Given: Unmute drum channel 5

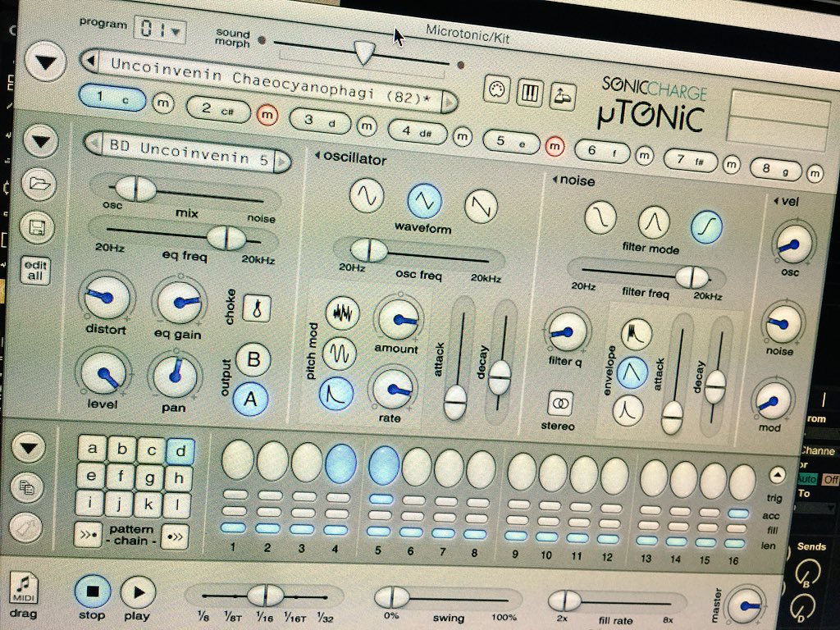Looking at the screenshot, I should pos(555,146).
